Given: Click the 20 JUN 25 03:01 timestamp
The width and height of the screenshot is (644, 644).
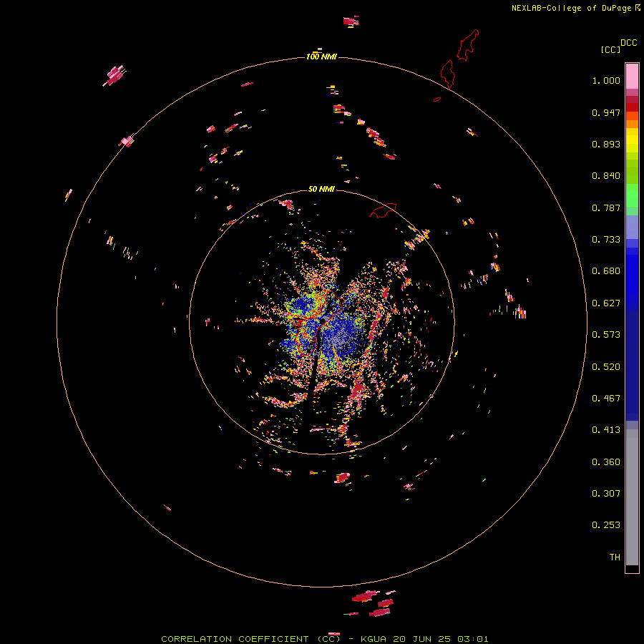Looking at the screenshot, I should (441, 639).
